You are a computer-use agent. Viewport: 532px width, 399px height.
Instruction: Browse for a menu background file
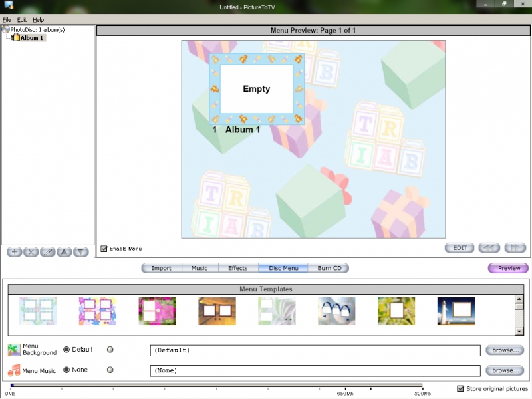(x=504, y=350)
